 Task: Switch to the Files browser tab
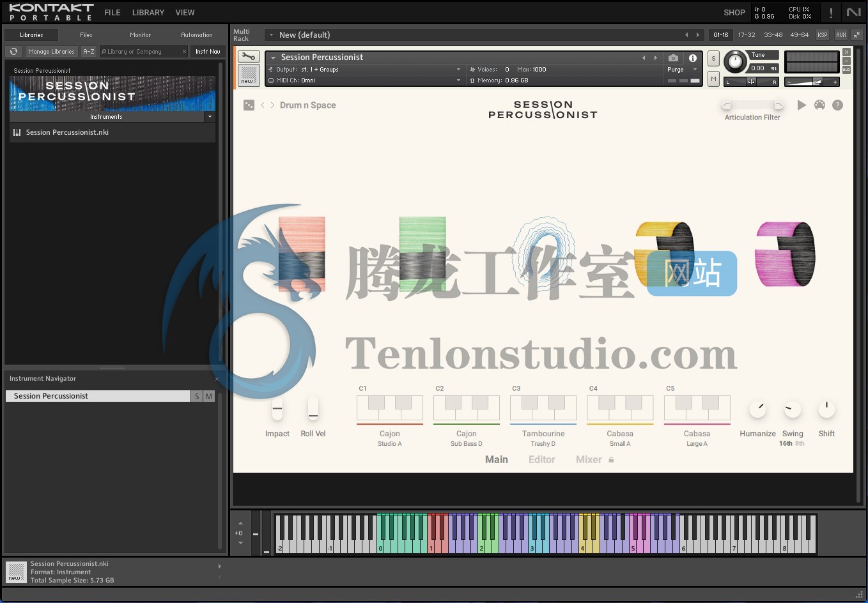point(86,35)
